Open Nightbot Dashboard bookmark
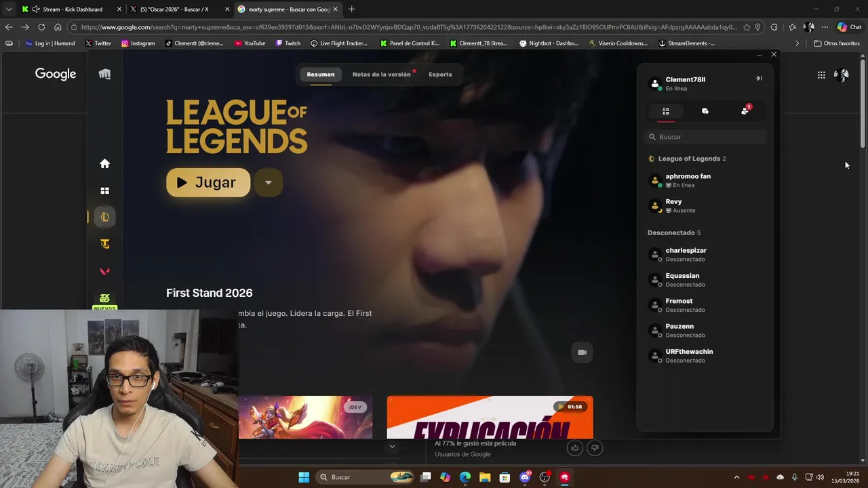 click(x=549, y=43)
